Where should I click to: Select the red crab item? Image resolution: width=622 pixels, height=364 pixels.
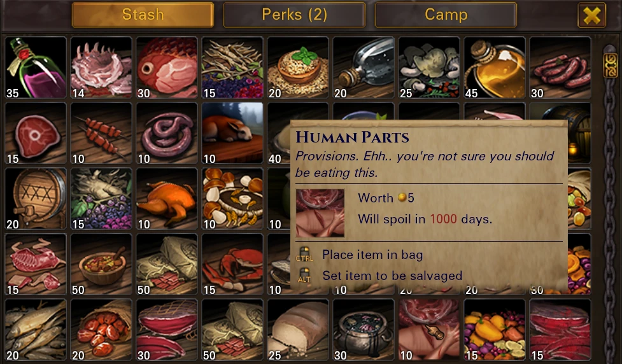tap(232, 264)
